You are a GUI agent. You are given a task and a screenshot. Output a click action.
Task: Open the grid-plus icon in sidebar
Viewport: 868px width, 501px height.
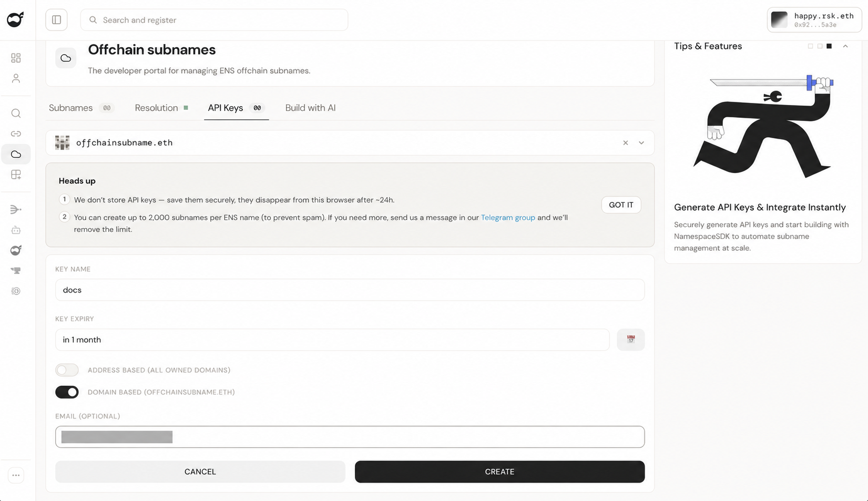point(16,175)
